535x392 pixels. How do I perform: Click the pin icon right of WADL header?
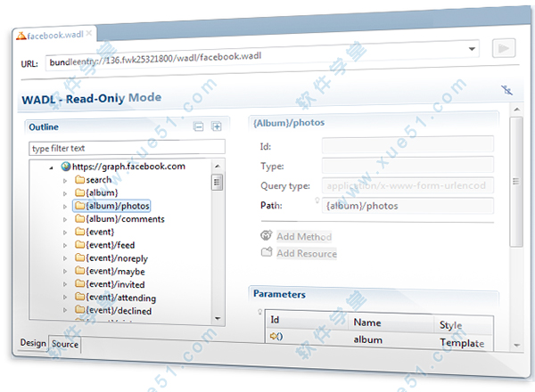pyautogui.click(x=506, y=90)
